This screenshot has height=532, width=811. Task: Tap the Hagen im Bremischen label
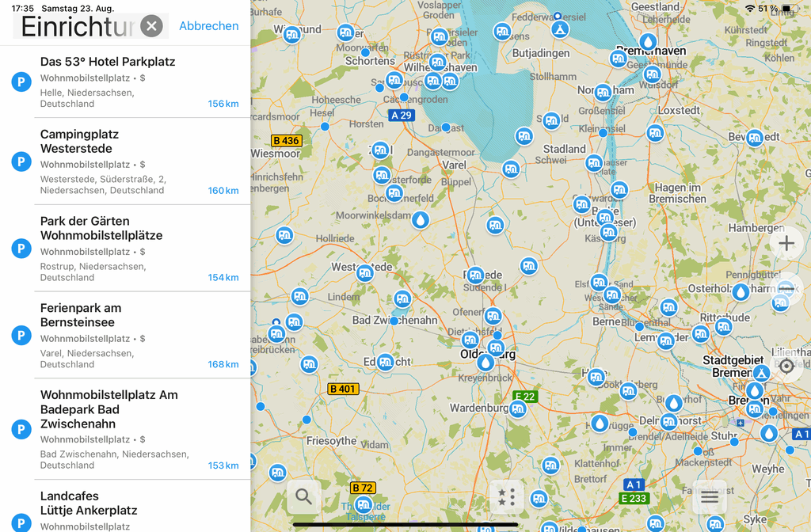pos(678,193)
